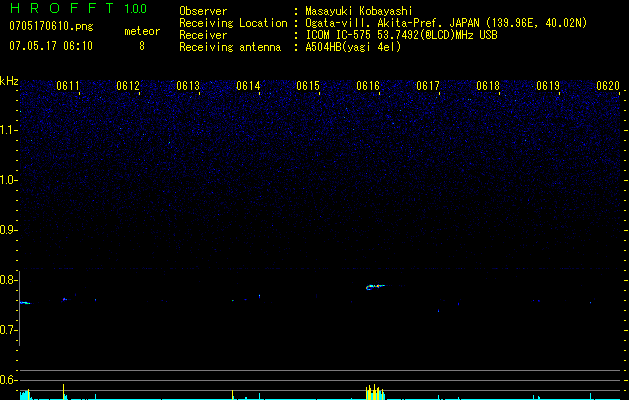Click the 0615 time marker
This screenshot has width=629, height=400.
click(308, 86)
